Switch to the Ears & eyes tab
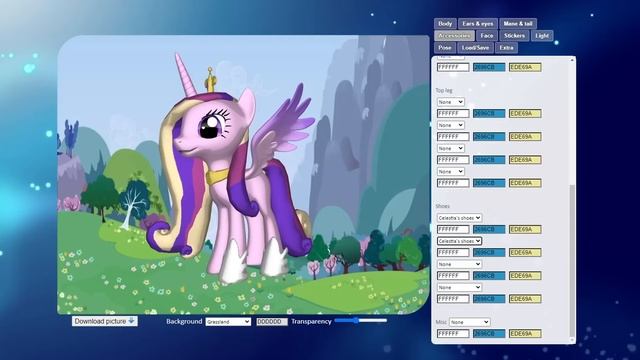 pyautogui.click(x=478, y=24)
